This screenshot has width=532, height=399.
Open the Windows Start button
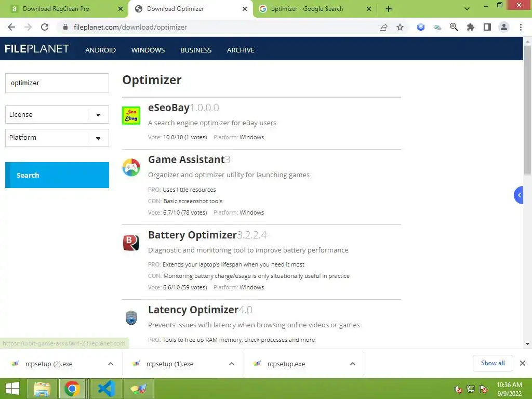[12, 389]
